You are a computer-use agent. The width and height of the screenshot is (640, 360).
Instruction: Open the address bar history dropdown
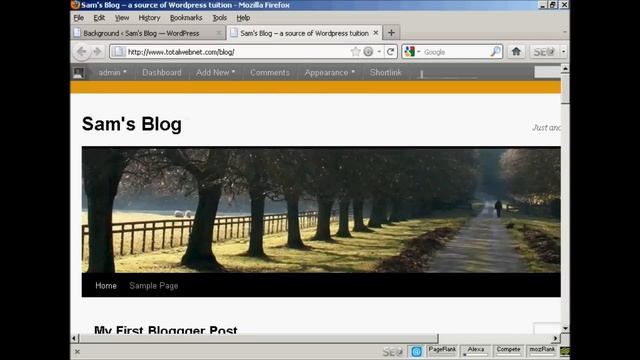[379, 52]
